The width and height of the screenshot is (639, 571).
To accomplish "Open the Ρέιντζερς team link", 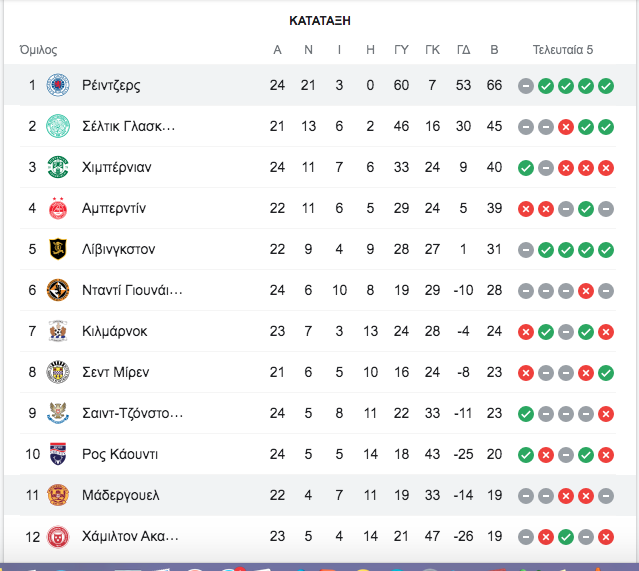I will (x=111, y=86).
